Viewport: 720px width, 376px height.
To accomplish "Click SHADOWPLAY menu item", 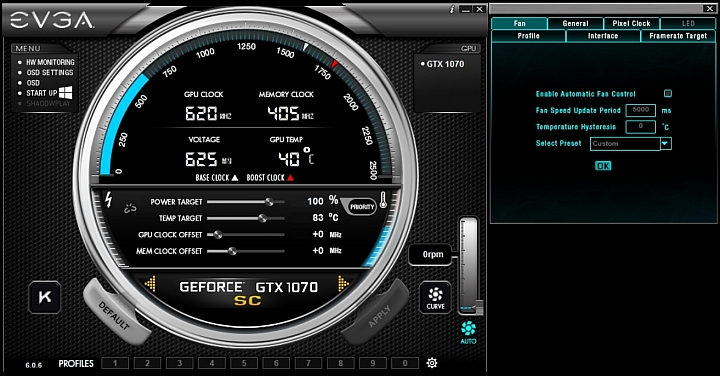I will (x=48, y=103).
